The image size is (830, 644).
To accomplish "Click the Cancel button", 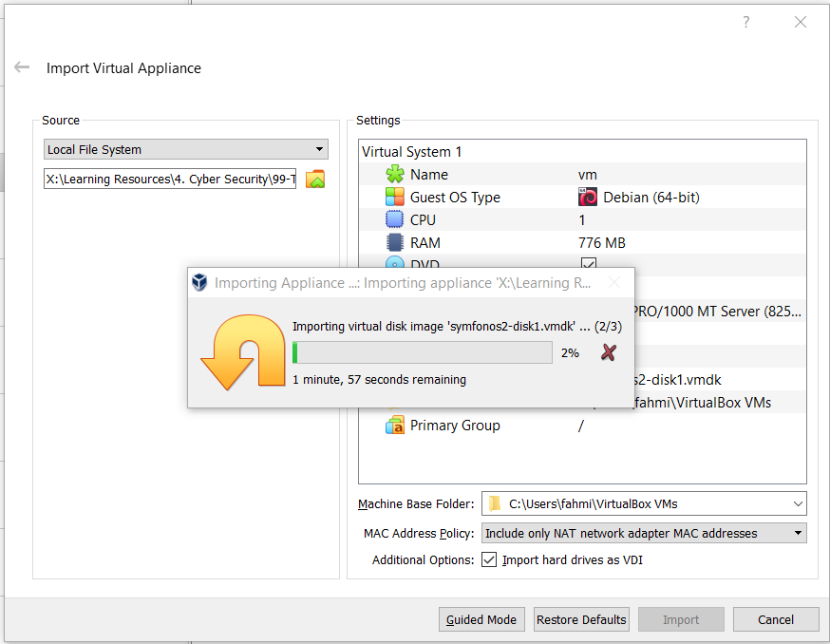I will [776, 619].
